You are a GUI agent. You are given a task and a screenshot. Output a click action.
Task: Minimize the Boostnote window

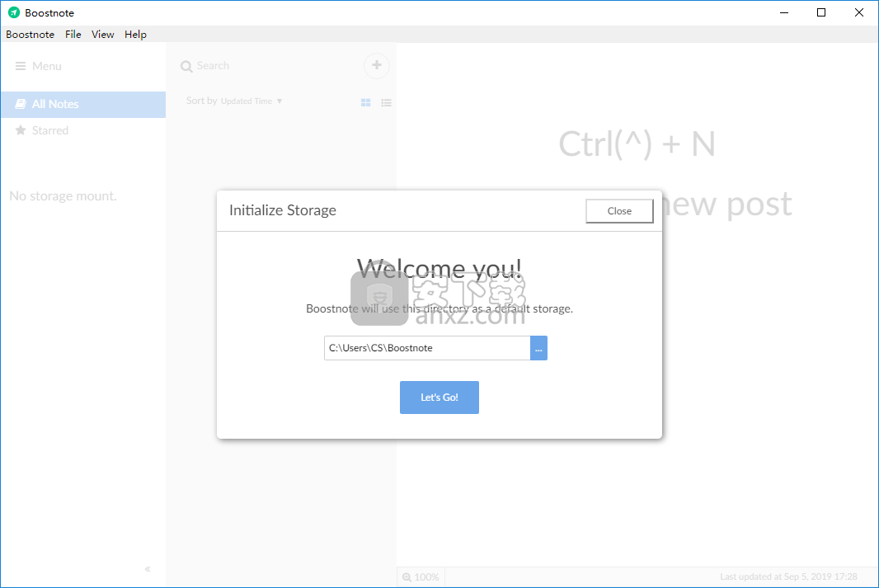click(x=784, y=12)
